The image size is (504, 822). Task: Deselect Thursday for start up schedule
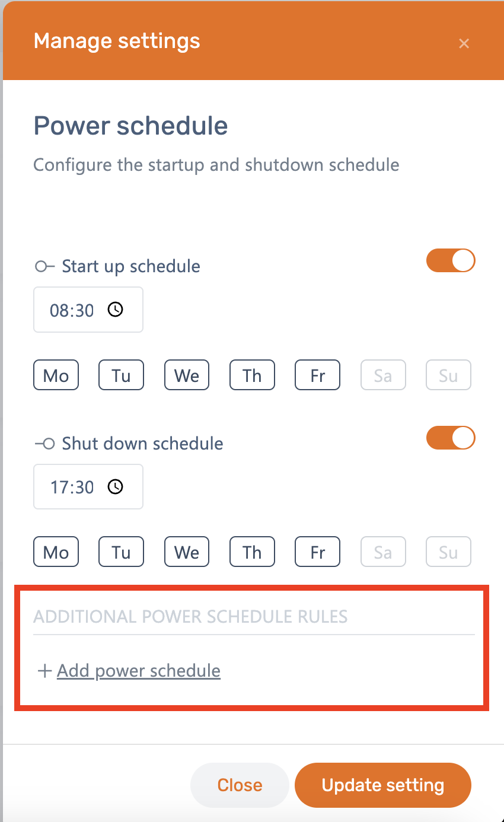coord(252,375)
